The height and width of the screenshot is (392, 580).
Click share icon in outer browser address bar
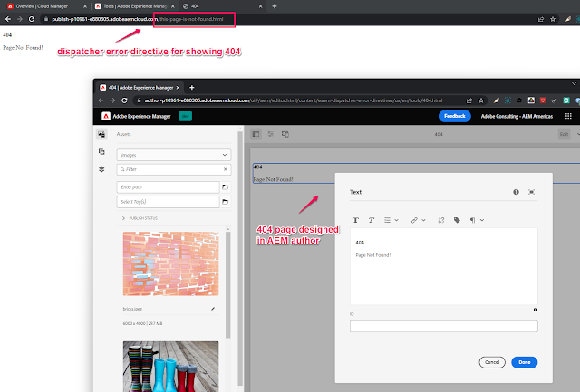click(x=541, y=19)
